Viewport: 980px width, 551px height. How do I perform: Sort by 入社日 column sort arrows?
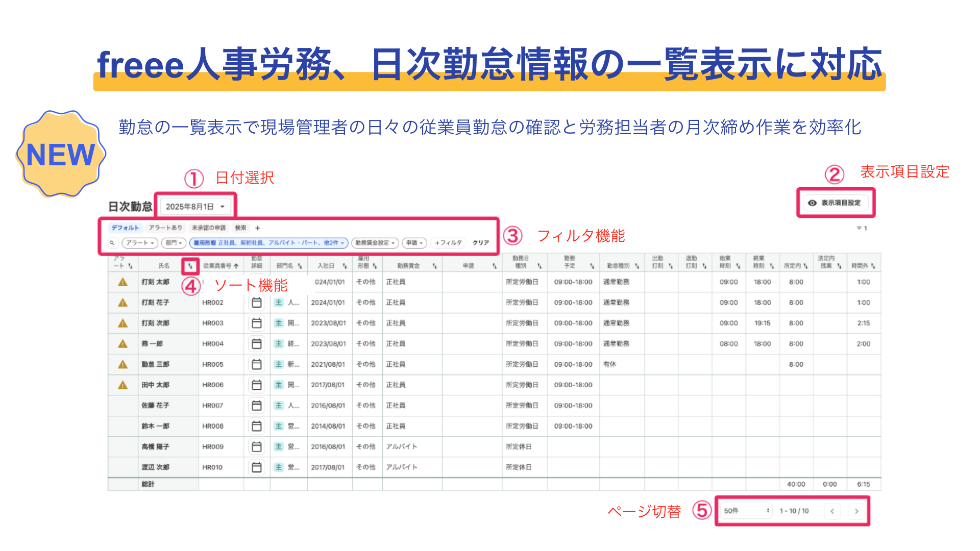345,266
